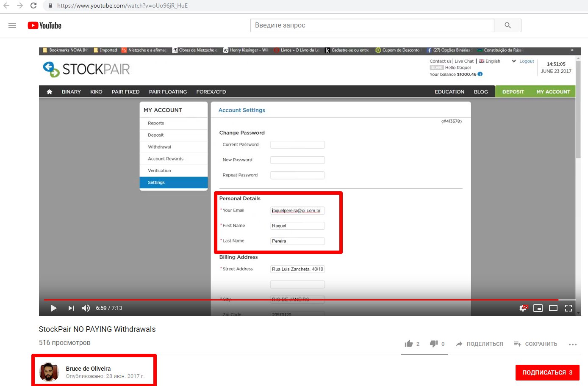This screenshot has width=588, height=386.
Task: Click the address bar URL
Action: pyautogui.click(x=122, y=6)
